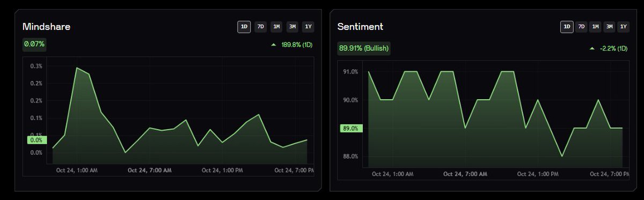Image resolution: width=644 pixels, height=200 pixels.
Task: Click the up-arrow icon beside 189.8%
Action: (274, 45)
